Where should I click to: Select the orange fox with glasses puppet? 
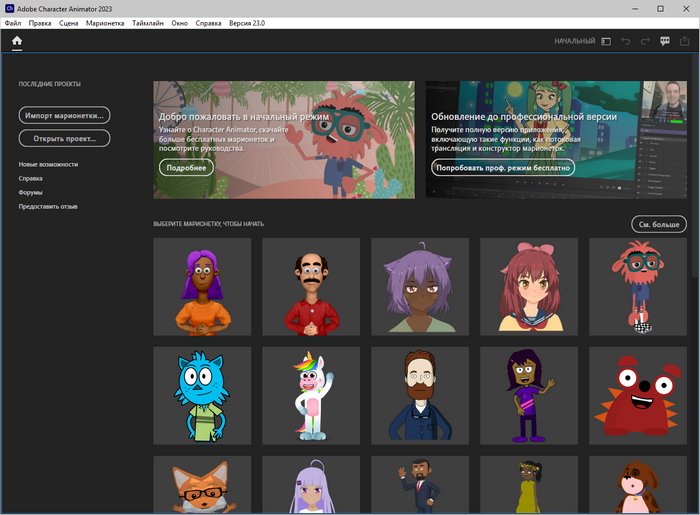click(x=202, y=484)
